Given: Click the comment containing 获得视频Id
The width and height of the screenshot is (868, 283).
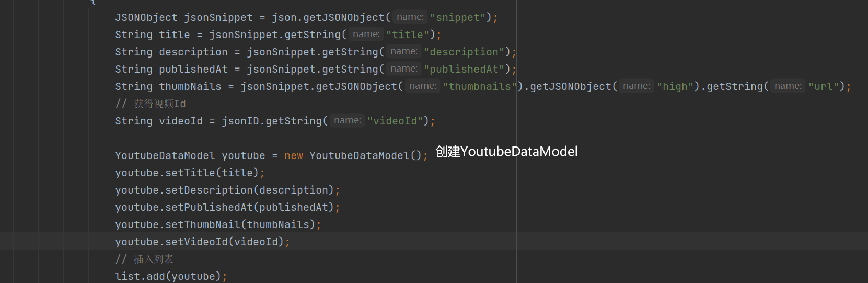Looking at the screenshot, I should click(x=151, y=104).
